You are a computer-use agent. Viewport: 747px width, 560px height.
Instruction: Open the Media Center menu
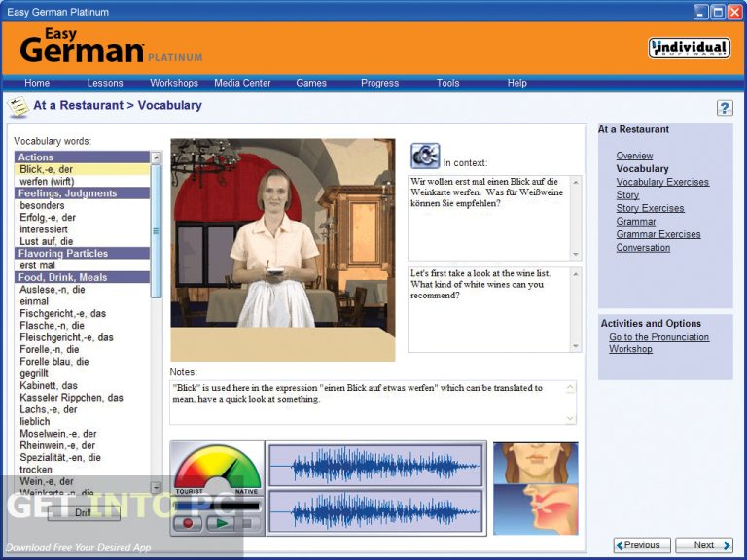[x=242, y=83]
